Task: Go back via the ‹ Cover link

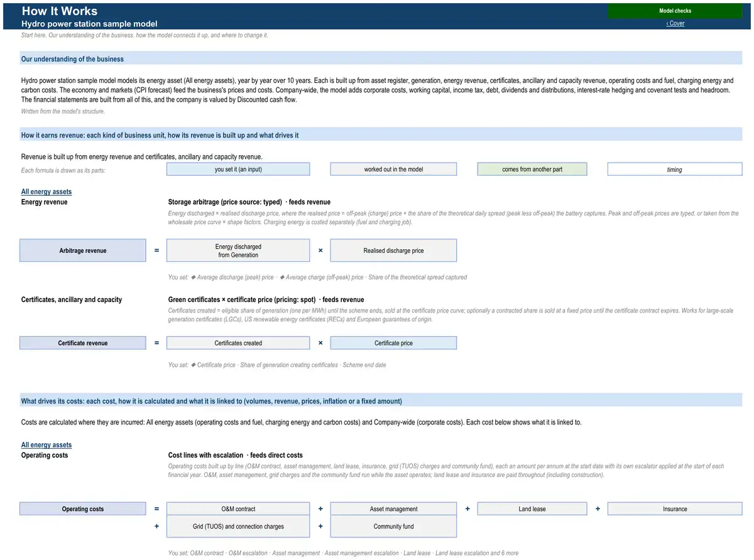Action: (x=675, y=23)
